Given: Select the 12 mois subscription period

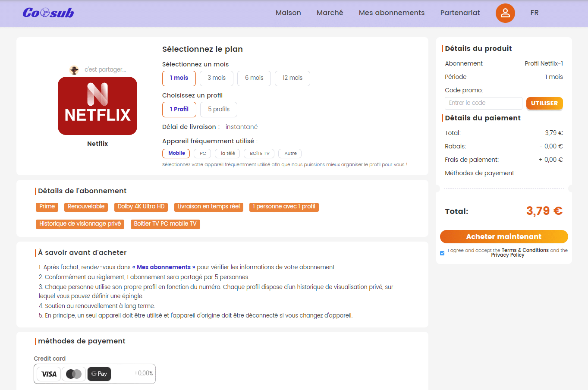Looking at the screenshot, I should [292, 78].
